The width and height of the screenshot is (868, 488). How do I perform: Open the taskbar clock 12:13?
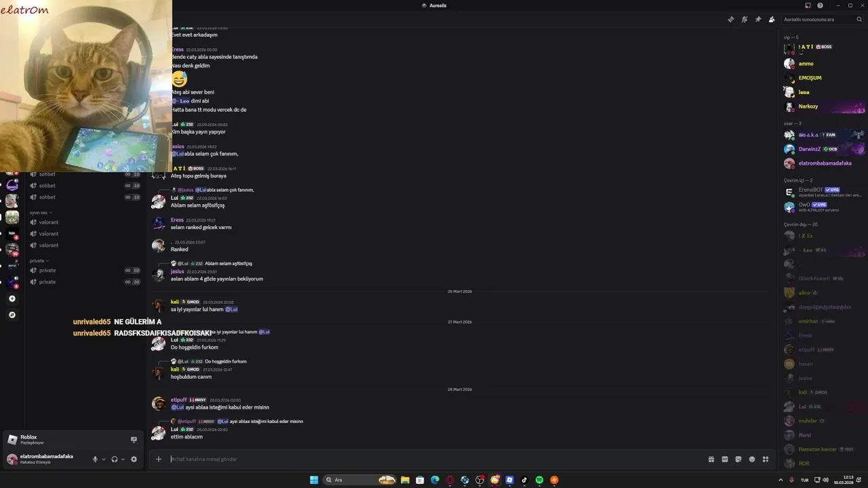(843, 480)
